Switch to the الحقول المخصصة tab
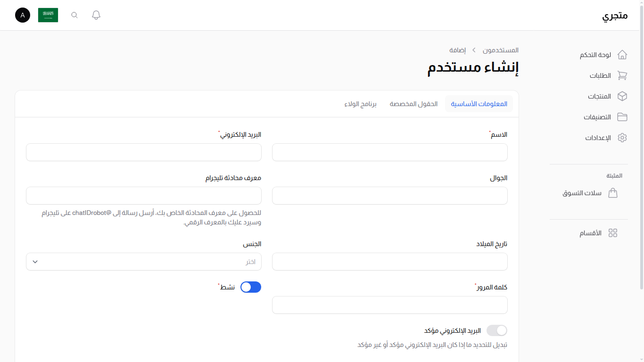 click(x=413, y=104)
